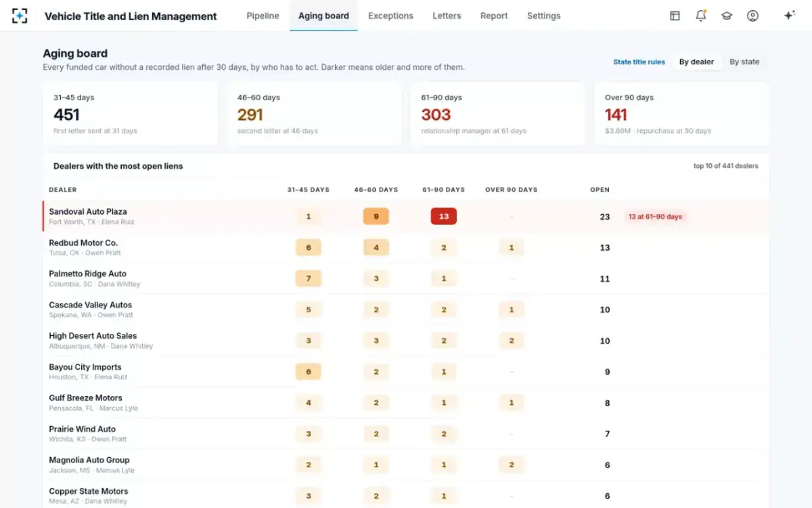This screenshot has height=508, width=812.
Task: Click Redbud Motor Co.'s 31–45 days cell
Action: click(309, 247)
